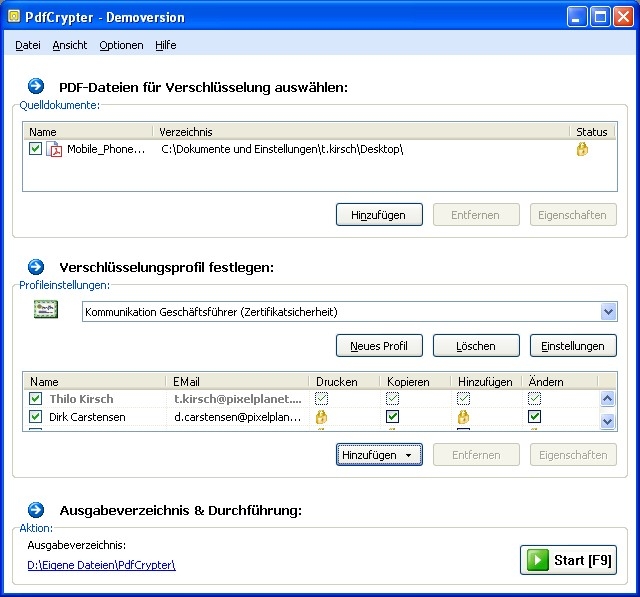Viewport: 640px width, 597px height.
Task: Click the PDF icon next to Mobile_Phone file
Action: point(55,150)
